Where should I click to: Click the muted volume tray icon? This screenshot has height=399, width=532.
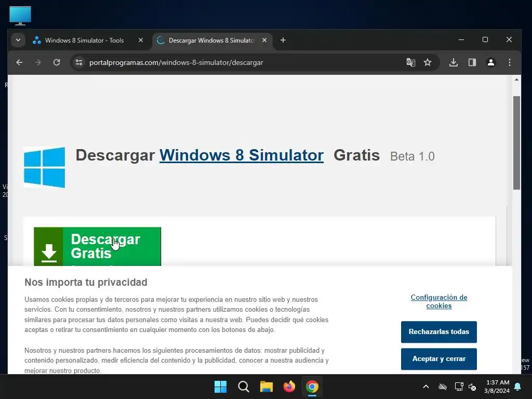[472, 387]
